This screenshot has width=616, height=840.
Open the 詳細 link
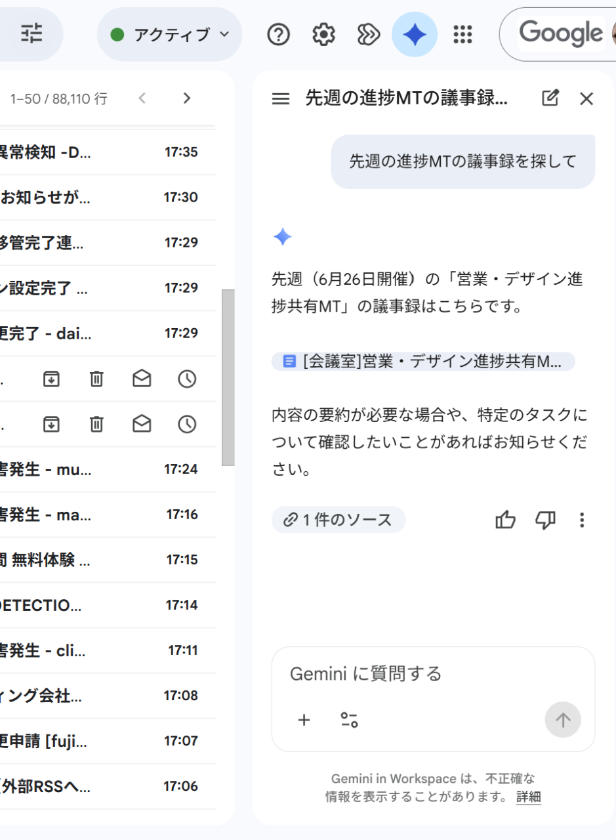click(x=529, y=797)
